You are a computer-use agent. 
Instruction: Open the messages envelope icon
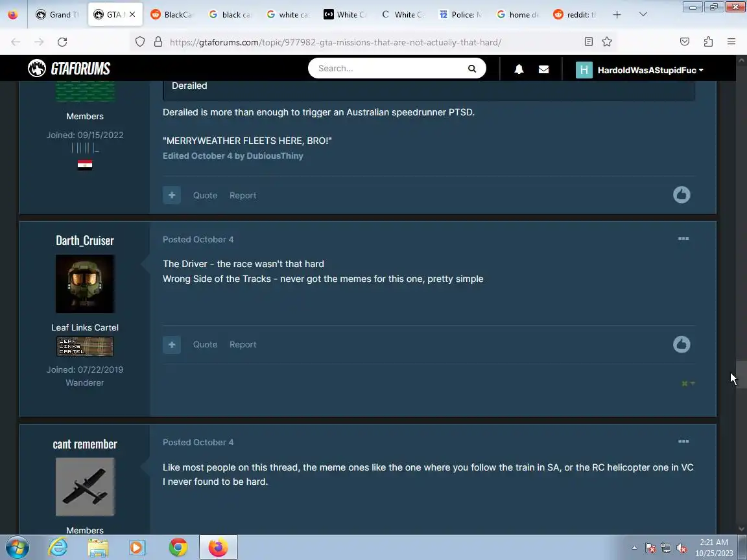point(543,69)
